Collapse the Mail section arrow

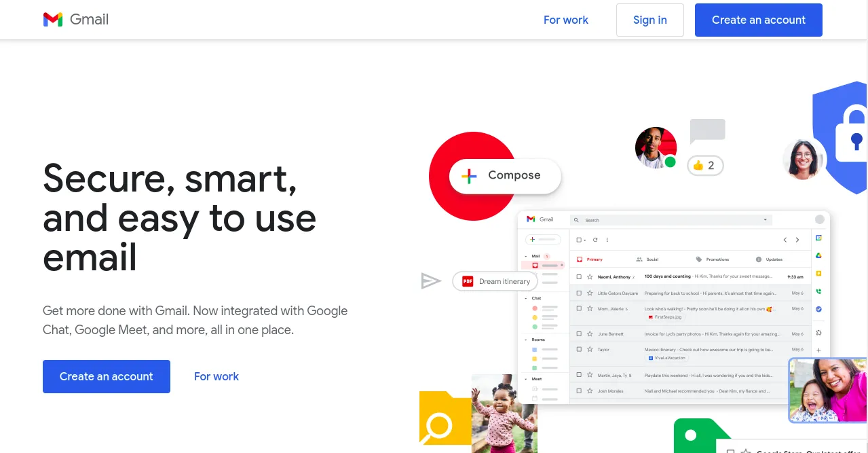point(526,257)
